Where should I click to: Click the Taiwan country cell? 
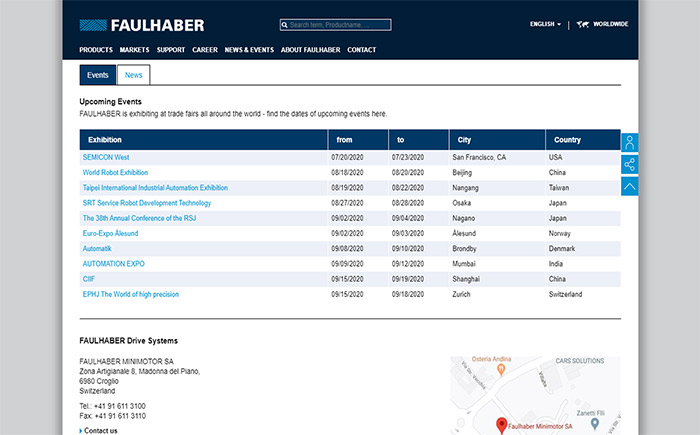click(559, 188)
